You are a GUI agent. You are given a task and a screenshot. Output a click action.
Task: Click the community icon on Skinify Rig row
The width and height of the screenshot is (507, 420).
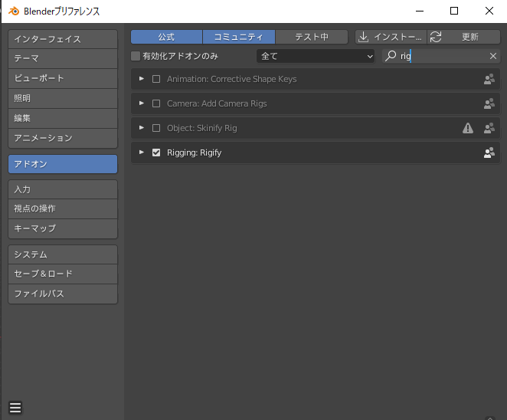coord(489,128)
